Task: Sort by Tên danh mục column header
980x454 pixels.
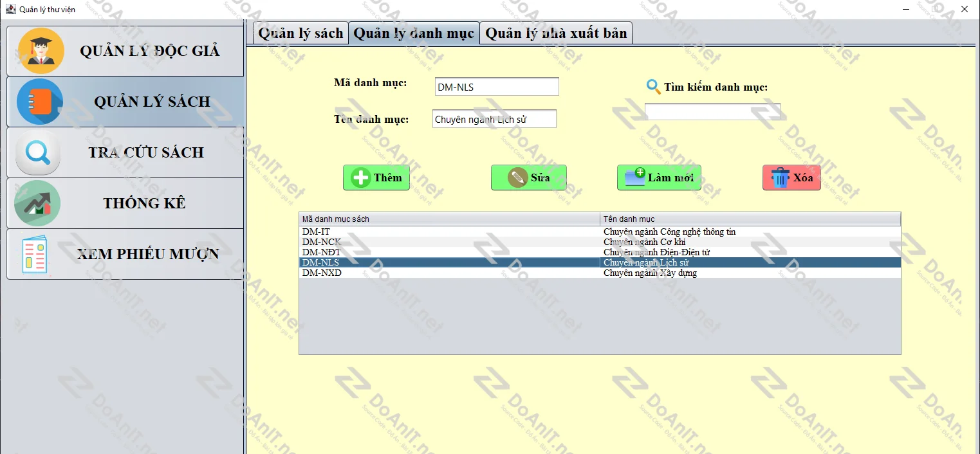Action: pyautogui.click(x=750, y=219)
